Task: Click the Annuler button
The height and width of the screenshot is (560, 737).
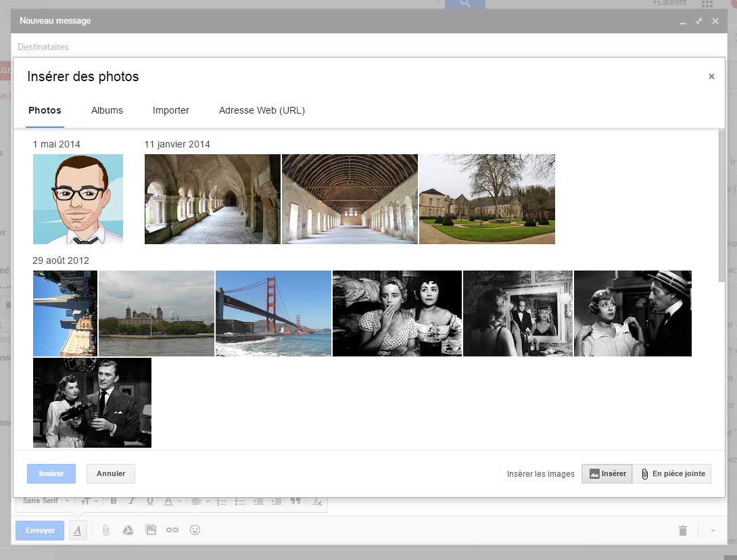Action: pyautogui.click(x=111, y=473)
